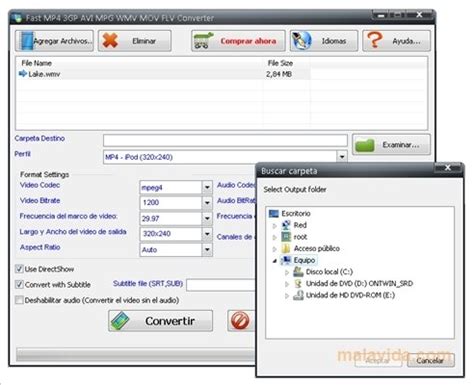The height and width of the screenshot is (385, 474).
Task: Enable Deshabilitar audio checkbox
Action: [x=19, y=300]
